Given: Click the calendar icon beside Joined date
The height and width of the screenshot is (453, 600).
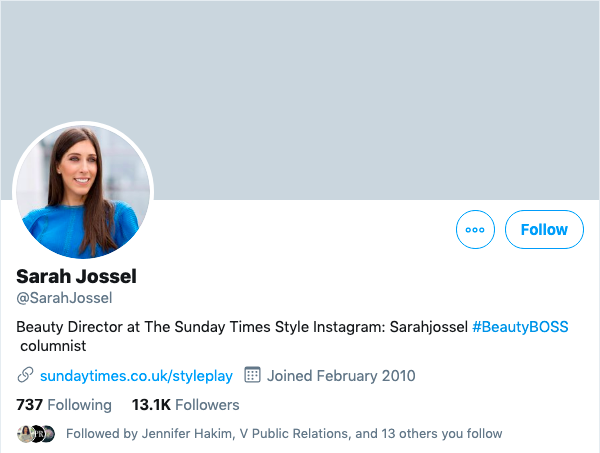Looking at the screenshot, I should (252, 376).
